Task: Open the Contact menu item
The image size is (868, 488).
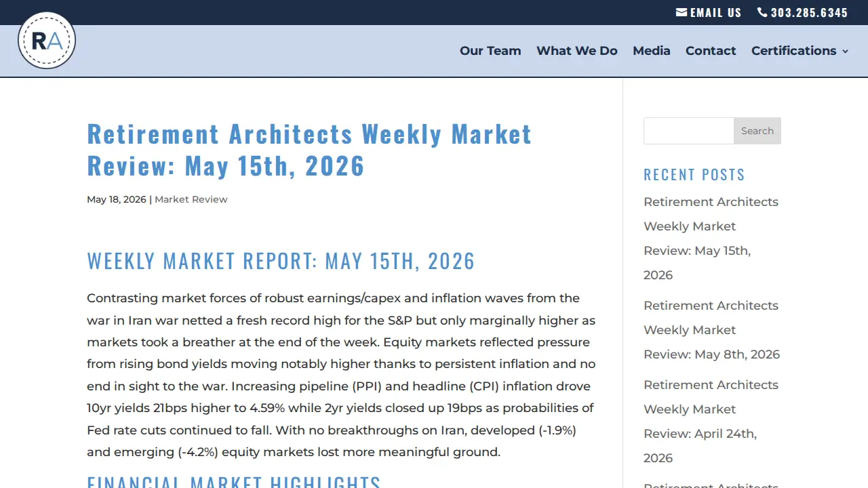Action: pos(711,51)
